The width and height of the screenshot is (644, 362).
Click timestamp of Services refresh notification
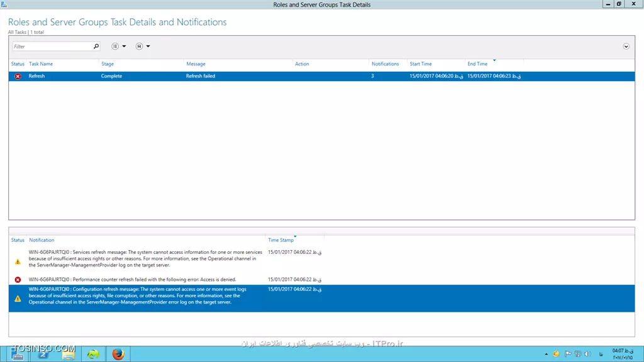coord(294,252)
